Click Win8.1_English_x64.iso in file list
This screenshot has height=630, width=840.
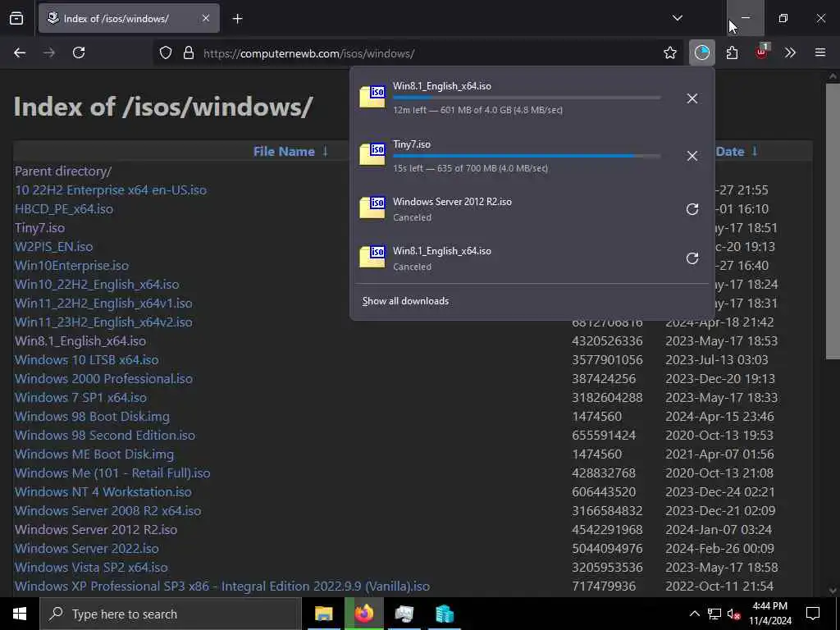coord(80,341)
